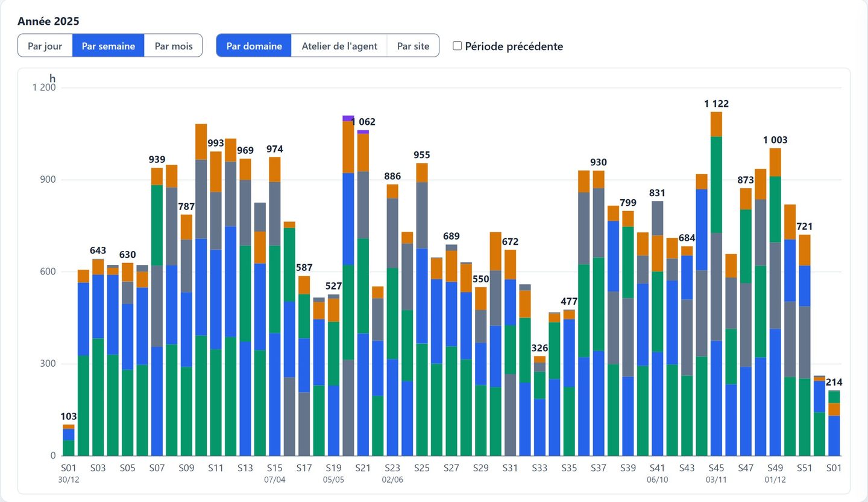The width and height of the screenshot is (868, 502).
Task: Select the 05/05 date label
Action: tap(333, 480)
